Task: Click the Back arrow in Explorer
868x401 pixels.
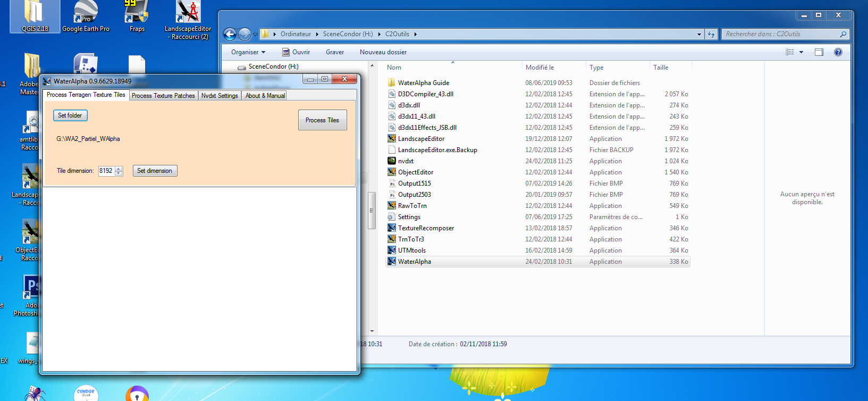Action: tap(230, 34)
